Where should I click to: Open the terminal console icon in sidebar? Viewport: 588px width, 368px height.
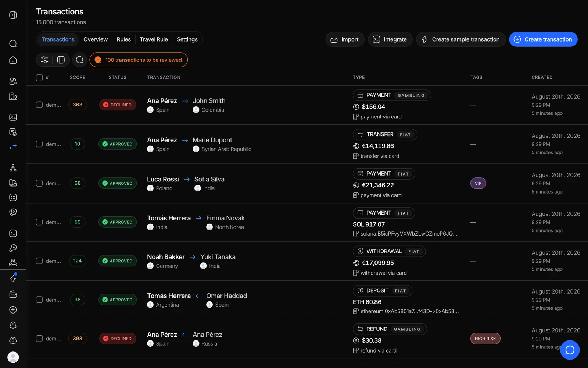point(13,233)
